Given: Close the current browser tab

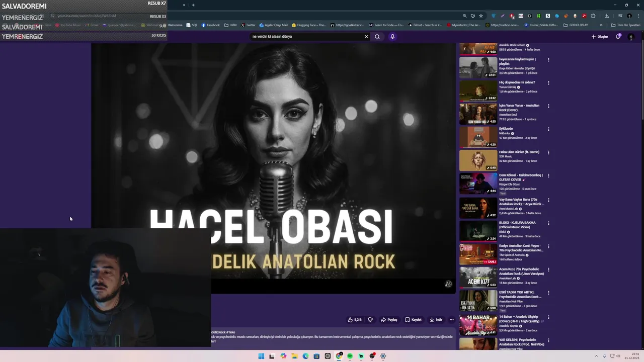Looking at the screenshot, I should tap(184, 5).
